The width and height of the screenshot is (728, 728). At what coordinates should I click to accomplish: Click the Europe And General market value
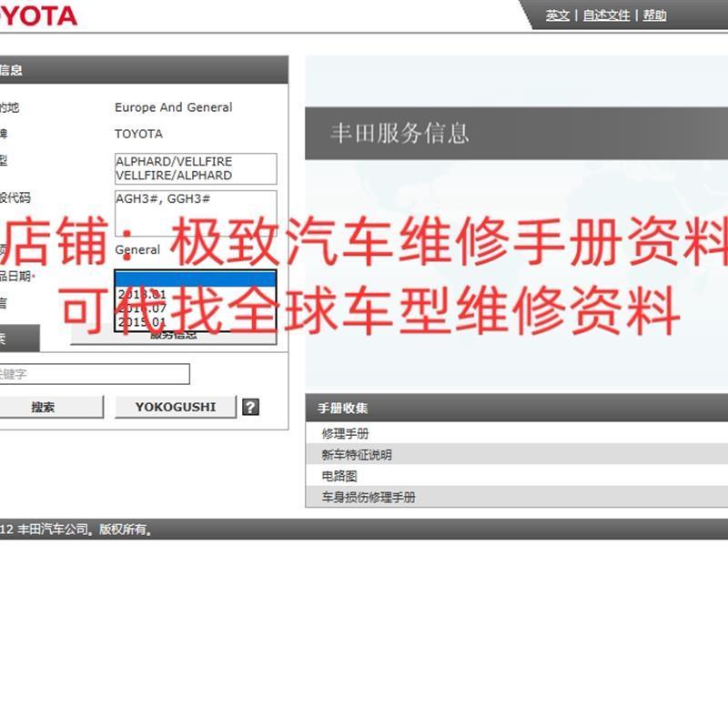click(x=174, y=107)
